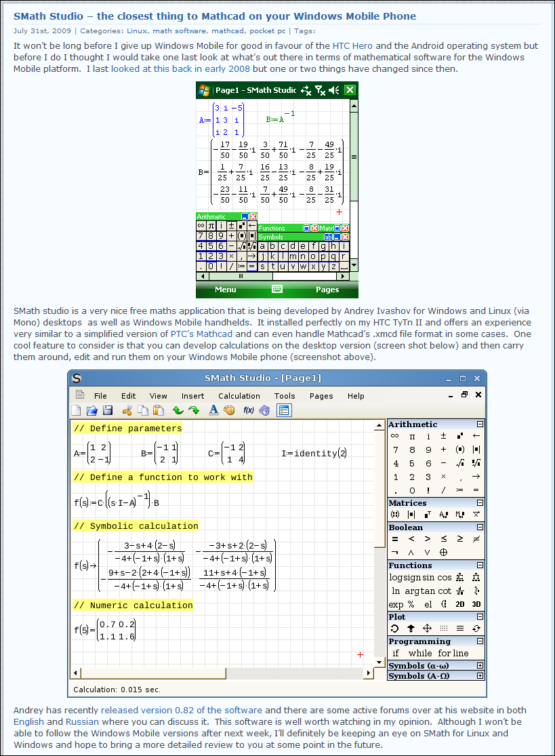Viewport: 555px width, 756px height.
Task: Collapse the Boolean panel
Action: point(480,528)
